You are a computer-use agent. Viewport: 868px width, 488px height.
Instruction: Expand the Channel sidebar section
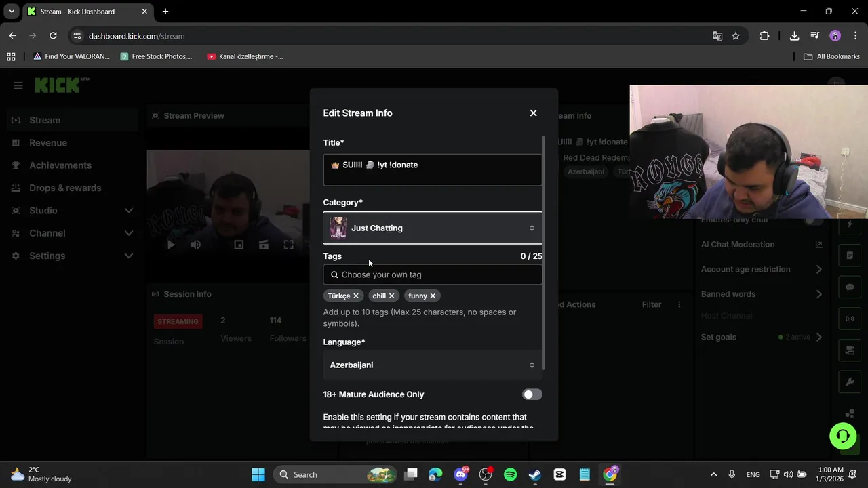(x=73, y=233)
